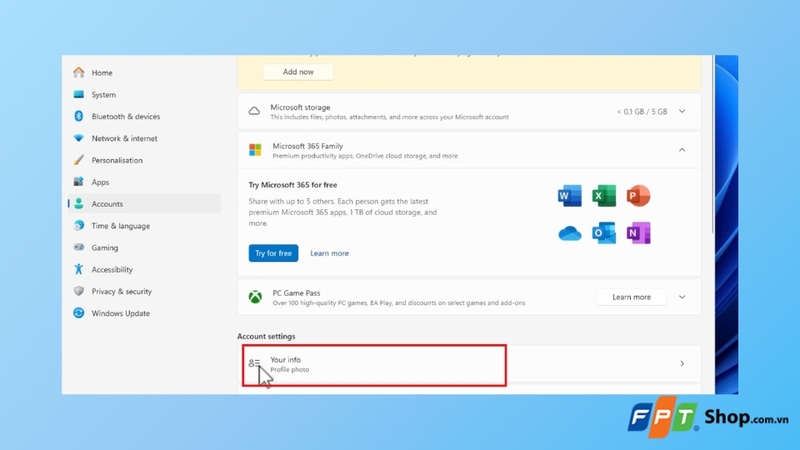Go to System settings
The image size is (800, 450).
tap(144, 94)
